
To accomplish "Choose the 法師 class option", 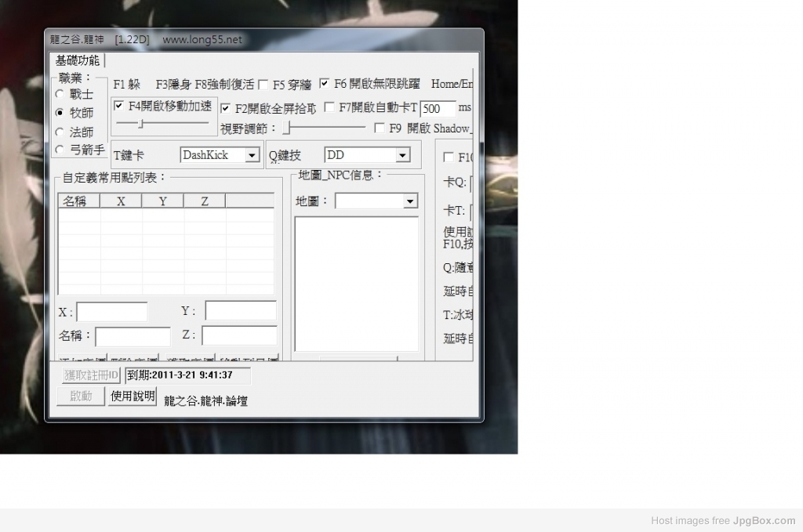I will pyautogui.click(x=60, y=132).
